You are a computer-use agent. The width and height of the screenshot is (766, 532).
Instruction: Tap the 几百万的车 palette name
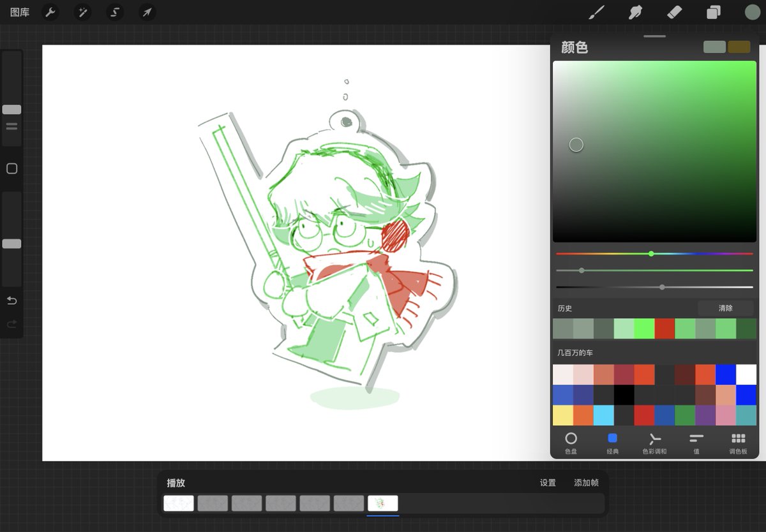(x=575, y=353)
